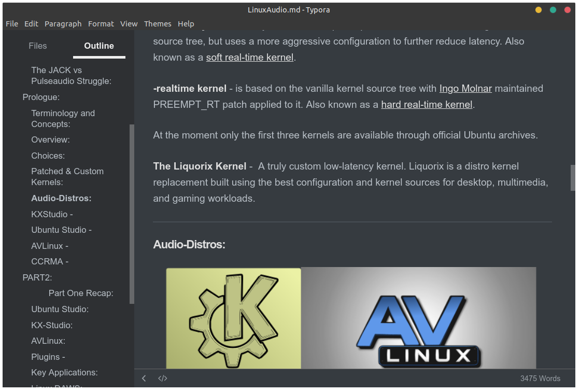Jump to AVLinux - in outline

(x=50, y=246)
